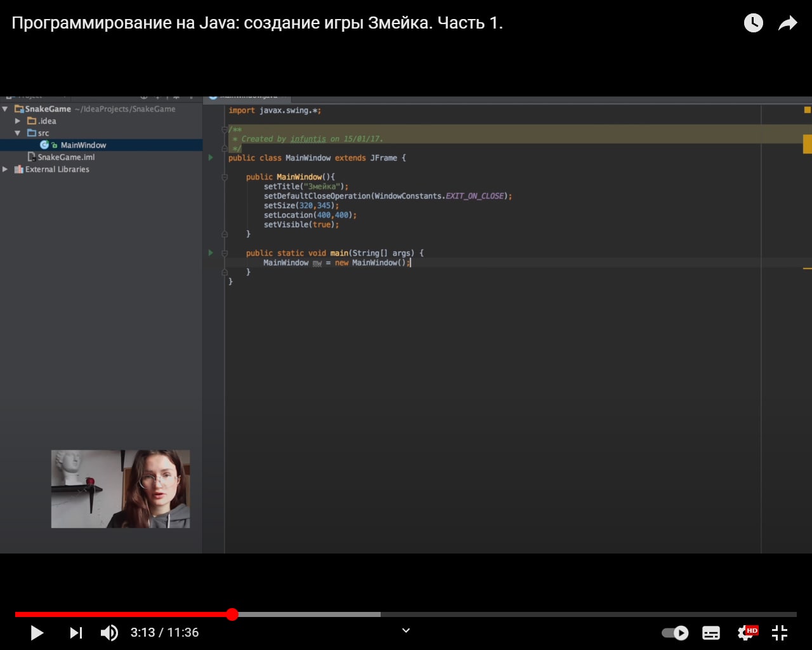Select the .idea folder row
Screen dimensions: 812x650
coord(101,121)
